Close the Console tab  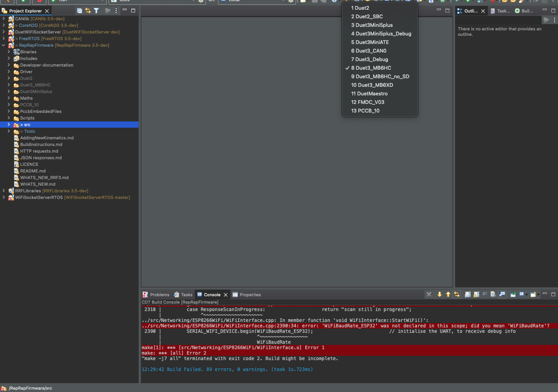coord(225,295)
